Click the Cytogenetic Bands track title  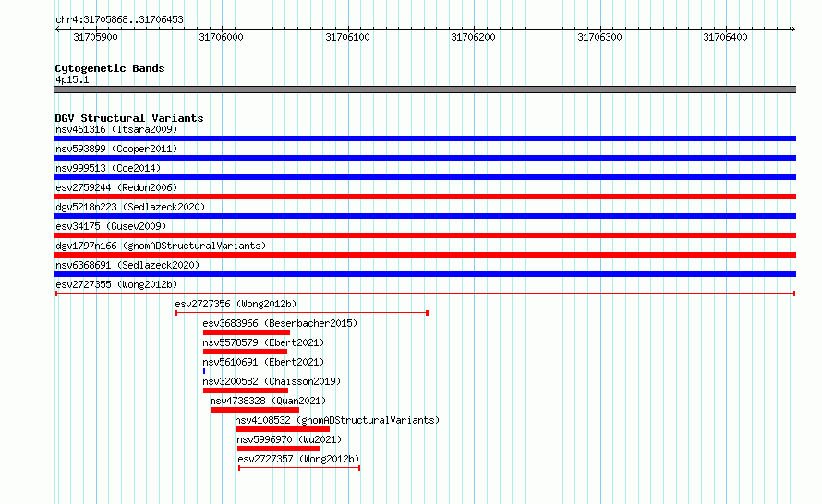pyautogui.click(x=110, y=68)
